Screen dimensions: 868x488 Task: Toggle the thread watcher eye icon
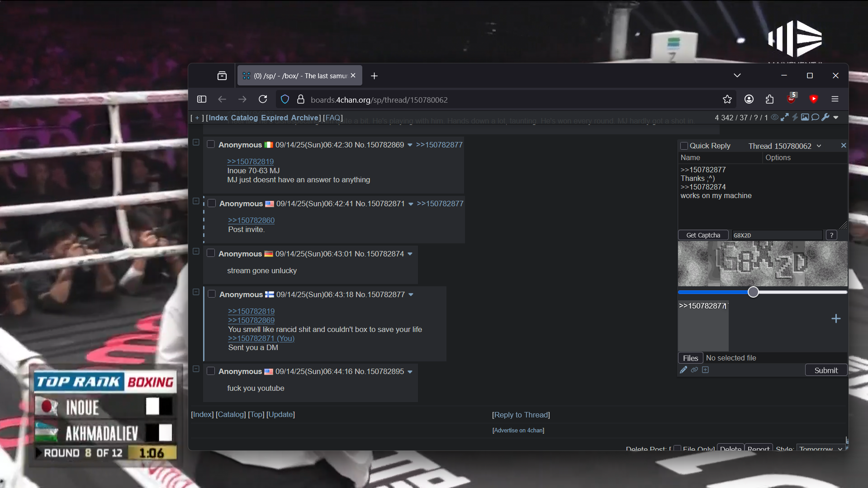pyautogui.click(x=774, y=118)
